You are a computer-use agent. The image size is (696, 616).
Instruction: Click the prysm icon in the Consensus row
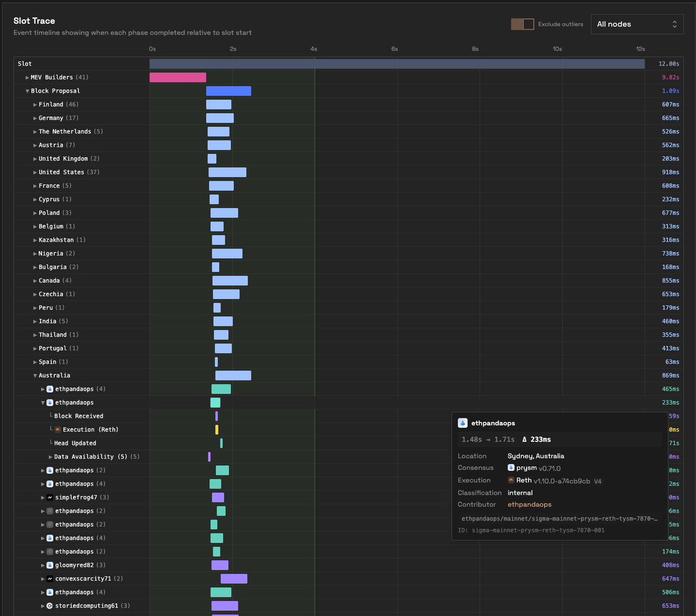511,468
